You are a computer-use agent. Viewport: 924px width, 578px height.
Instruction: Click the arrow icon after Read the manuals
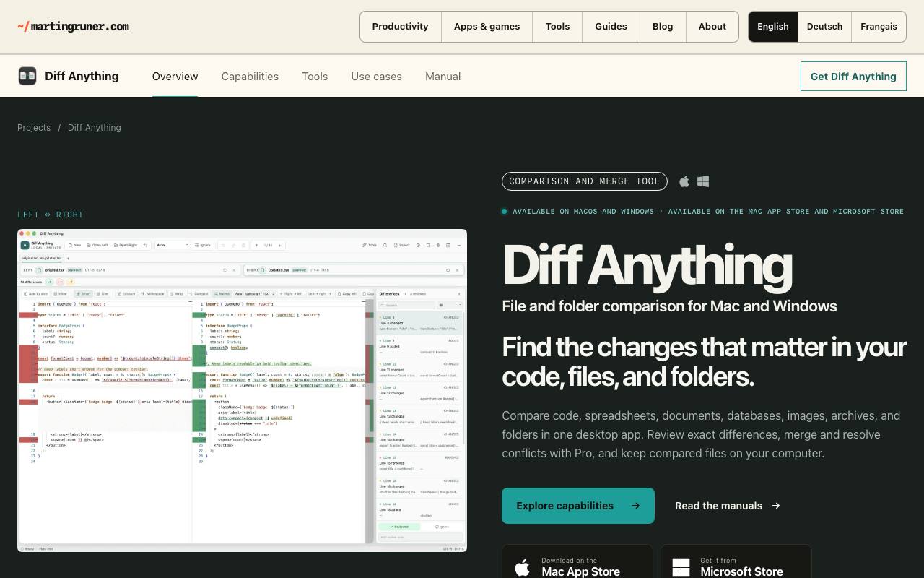pos(776,506)
